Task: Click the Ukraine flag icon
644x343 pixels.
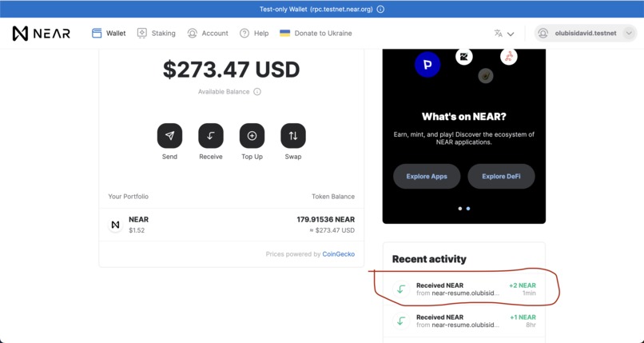Action: (x=284, y=34)
